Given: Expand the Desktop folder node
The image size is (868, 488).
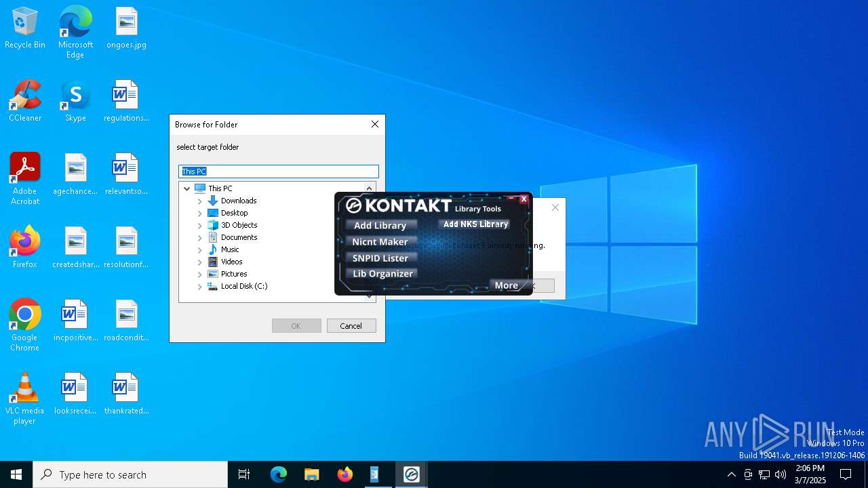Looking at the screenshot, I should [x=200, y=213].
